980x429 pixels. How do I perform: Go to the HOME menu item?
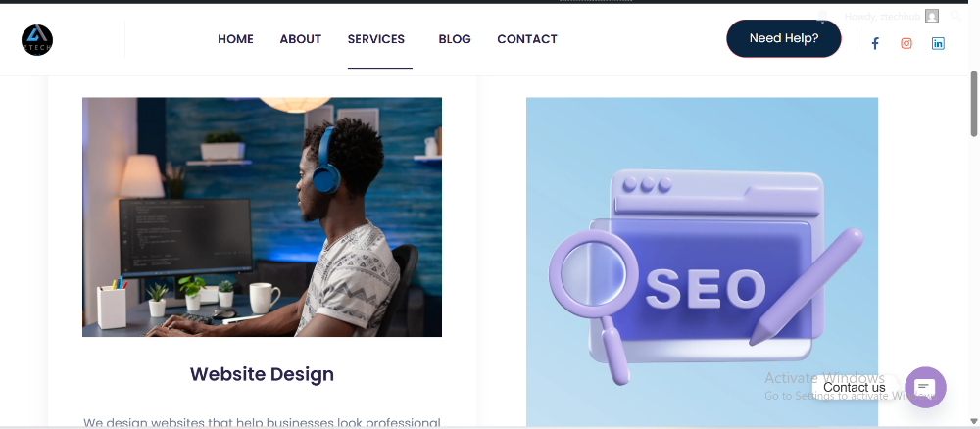pyautogui.click(x=235, y=39)
